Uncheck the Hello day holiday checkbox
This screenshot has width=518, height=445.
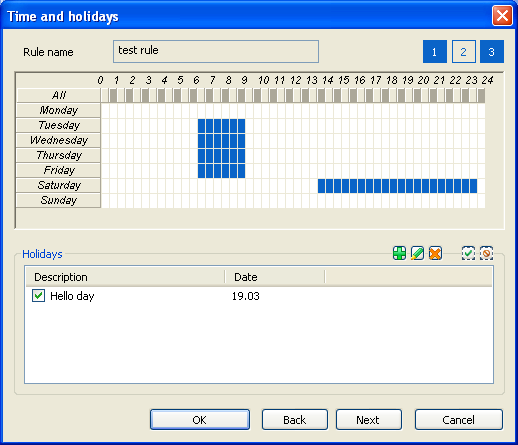[38, 296]
